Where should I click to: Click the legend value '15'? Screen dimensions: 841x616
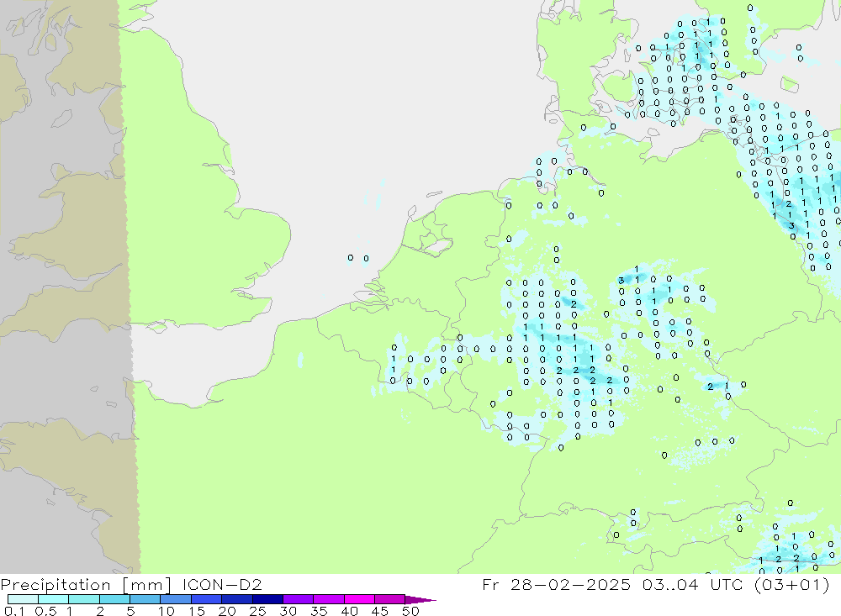(196, 611)
